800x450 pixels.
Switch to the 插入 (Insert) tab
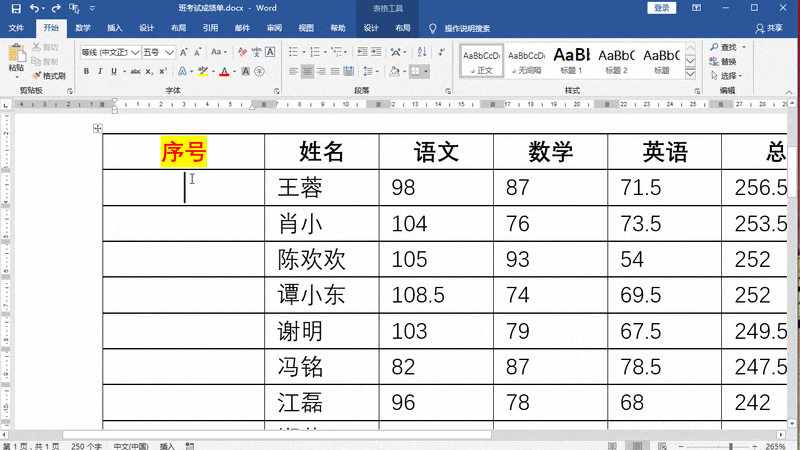point(114,28)
